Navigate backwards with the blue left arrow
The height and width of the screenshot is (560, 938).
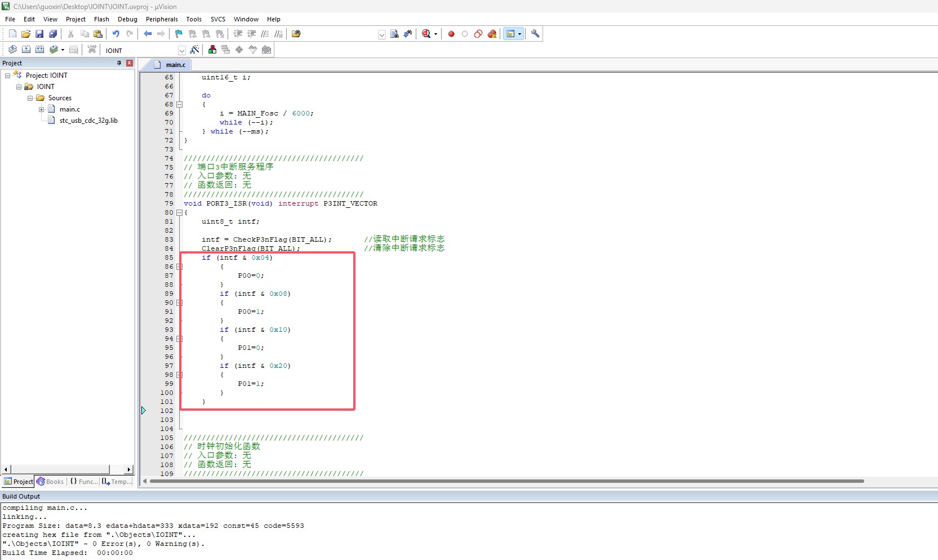[148, 34]
